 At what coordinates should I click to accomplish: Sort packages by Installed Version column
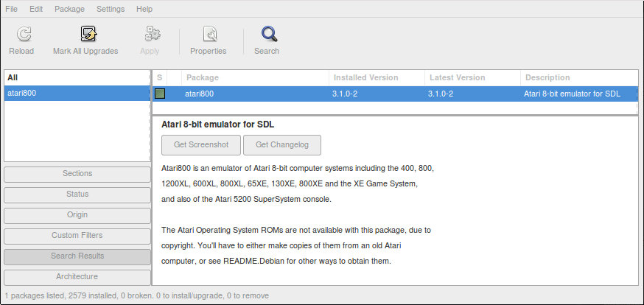point(376,77)
